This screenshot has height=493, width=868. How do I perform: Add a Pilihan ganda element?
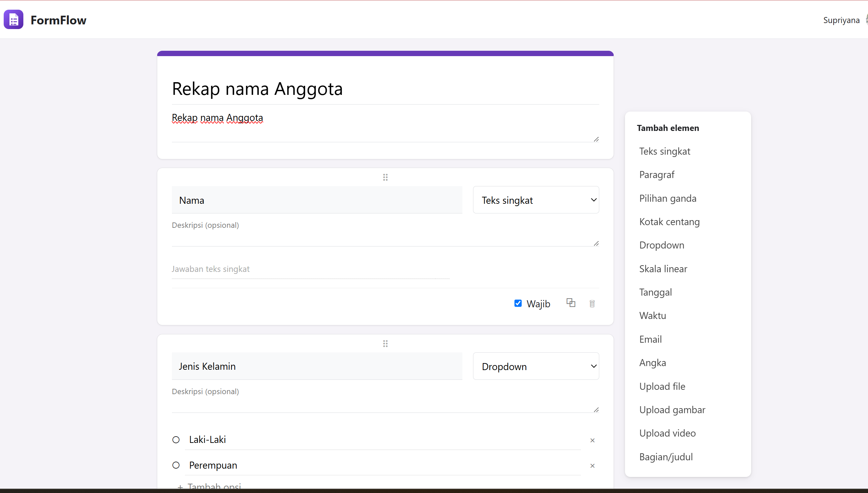point(668,198)
